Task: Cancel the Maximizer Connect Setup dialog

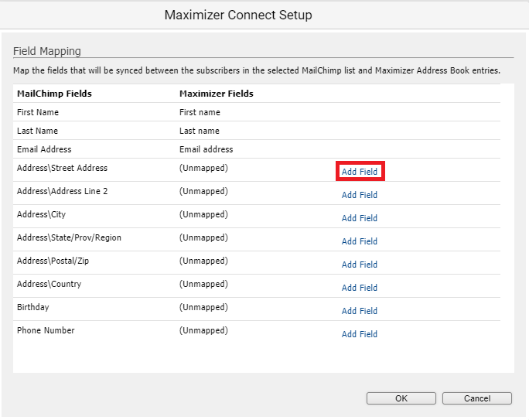Action: pos(477,398)
